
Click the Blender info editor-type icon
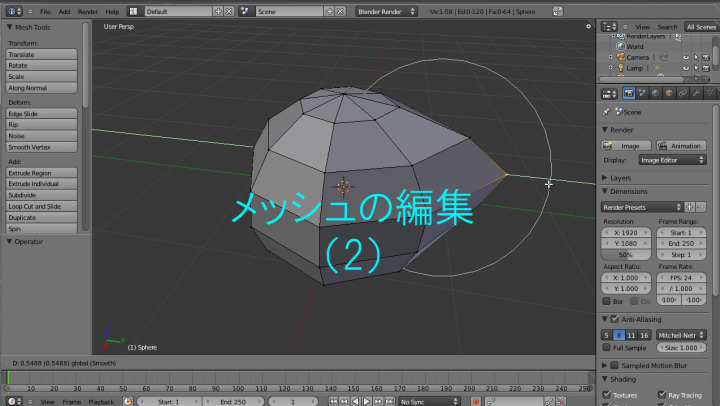[10, 11]
